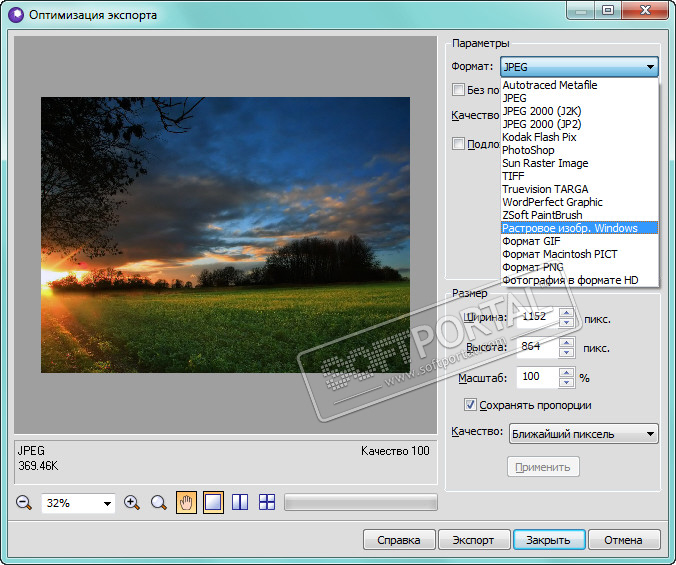The height and width of the screenshot is (565, 676).
Task: Select Формат Macintosh PICT entry
Action: pos(579,254)
